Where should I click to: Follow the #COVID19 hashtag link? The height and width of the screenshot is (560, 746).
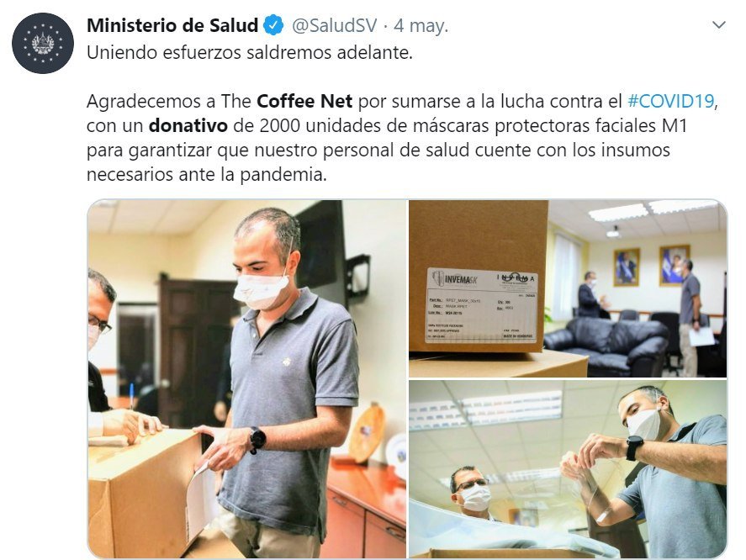[x=671, y=101]
